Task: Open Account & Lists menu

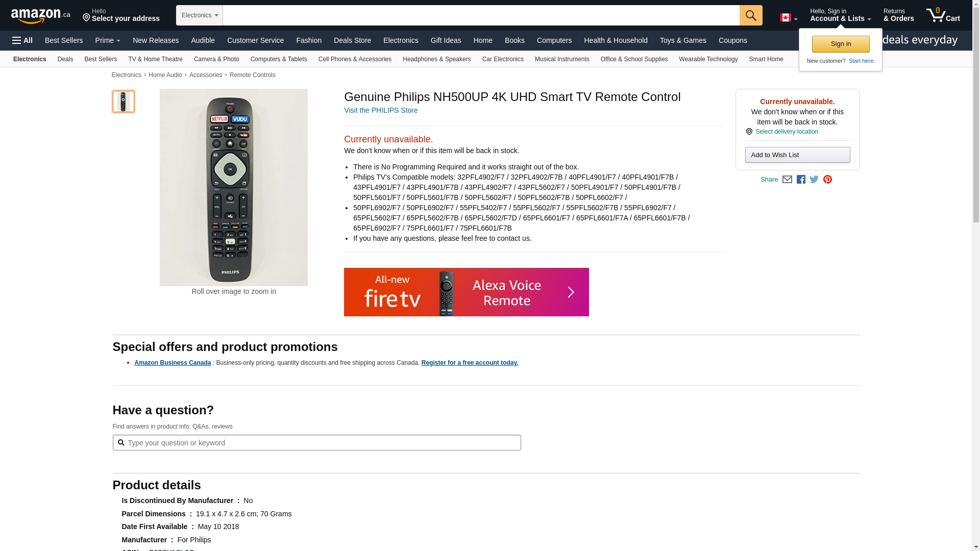Action: point(840,15)
